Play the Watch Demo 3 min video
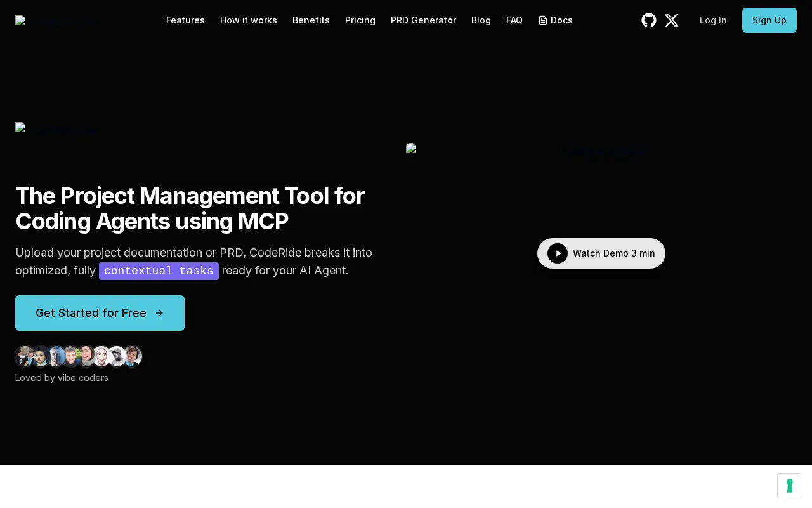Screen dimensions: 812x508 [x=601, y=253]
